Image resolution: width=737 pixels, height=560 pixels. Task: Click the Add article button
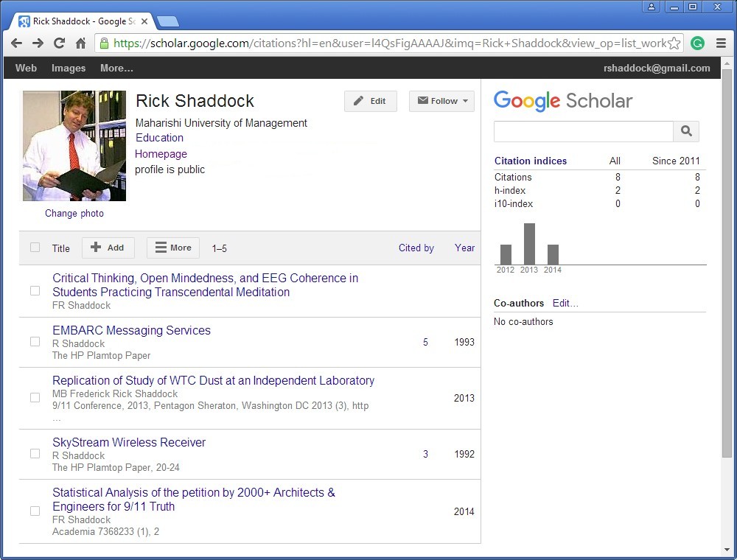point(108,248)
